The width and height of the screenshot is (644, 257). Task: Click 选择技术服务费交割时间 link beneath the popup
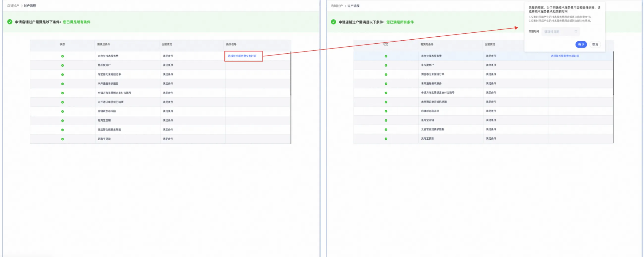[x=564, y=56]
